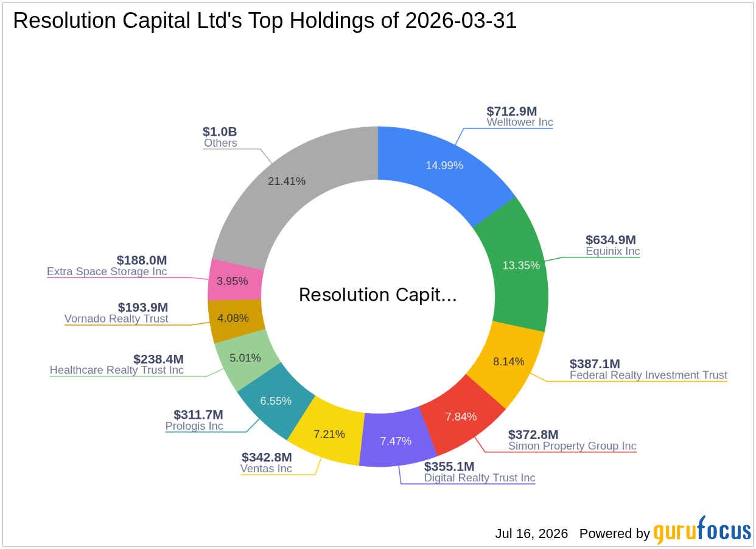Click the 7.47% percentage label

point(396,441)
